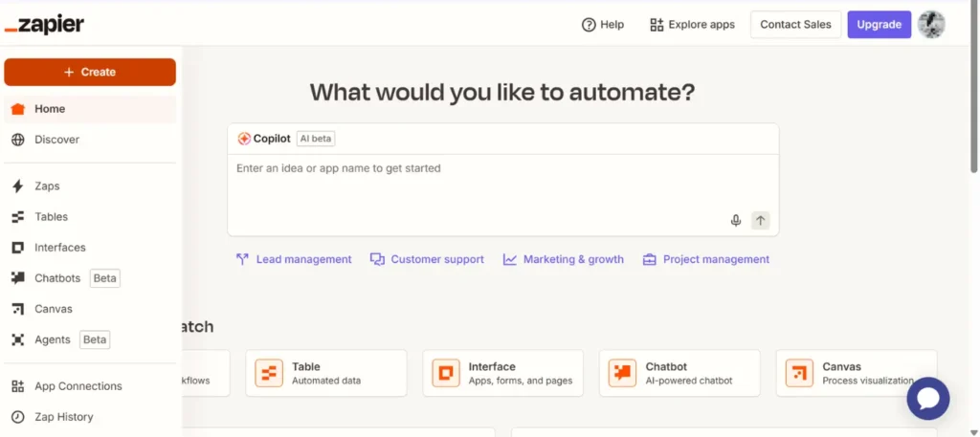Click the user profile avatar
Image resolution: width=980 pixels, height=437 pixels.
(930, 25)
